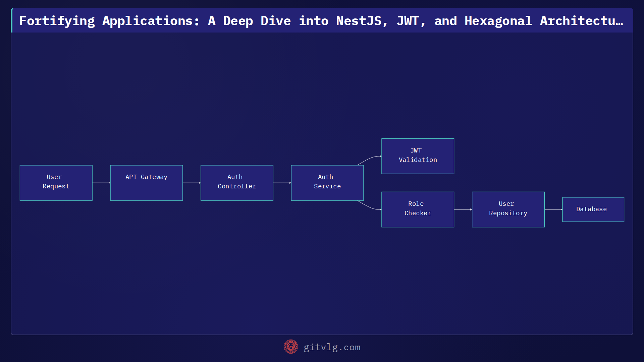Click the gitvlg lion logo icon
Viewport: 644px width, 362px height.
291,347
